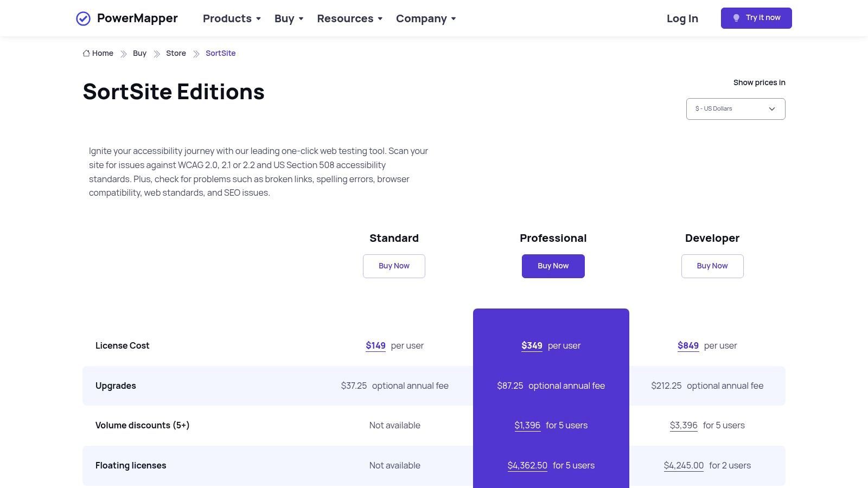Click the PowerMapper checkmark logo icon
The image size is (868, 488).
83,18
